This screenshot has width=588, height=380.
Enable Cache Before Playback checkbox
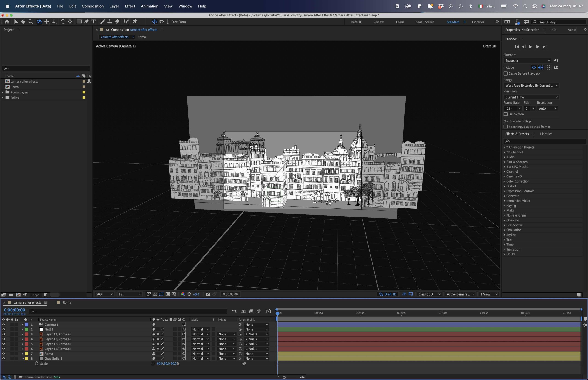[x=506, y=73]
